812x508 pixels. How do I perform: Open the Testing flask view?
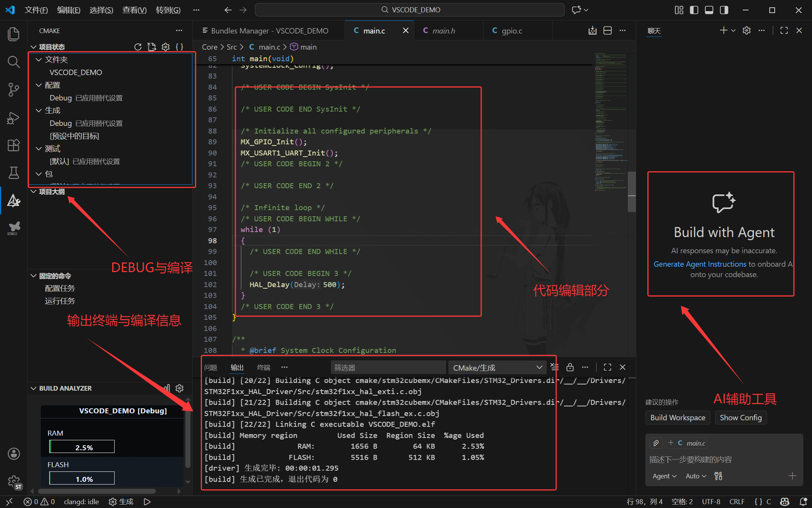click(13, 173)
